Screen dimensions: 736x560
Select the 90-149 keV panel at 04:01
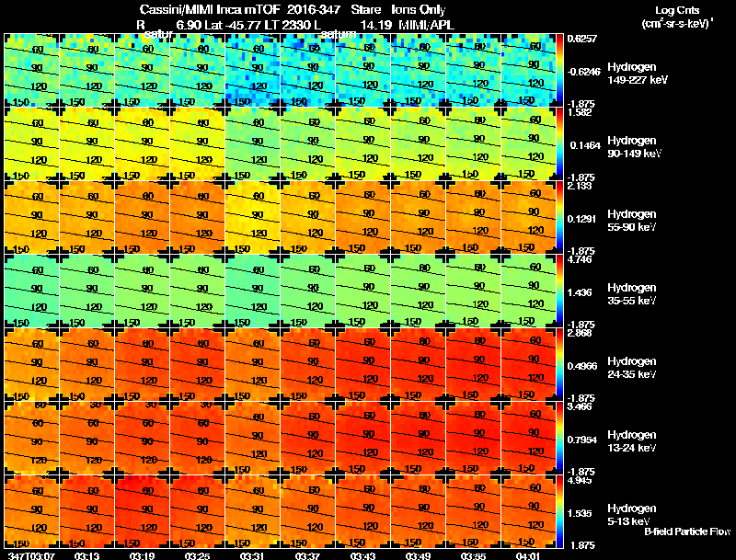tap(528, 144)
